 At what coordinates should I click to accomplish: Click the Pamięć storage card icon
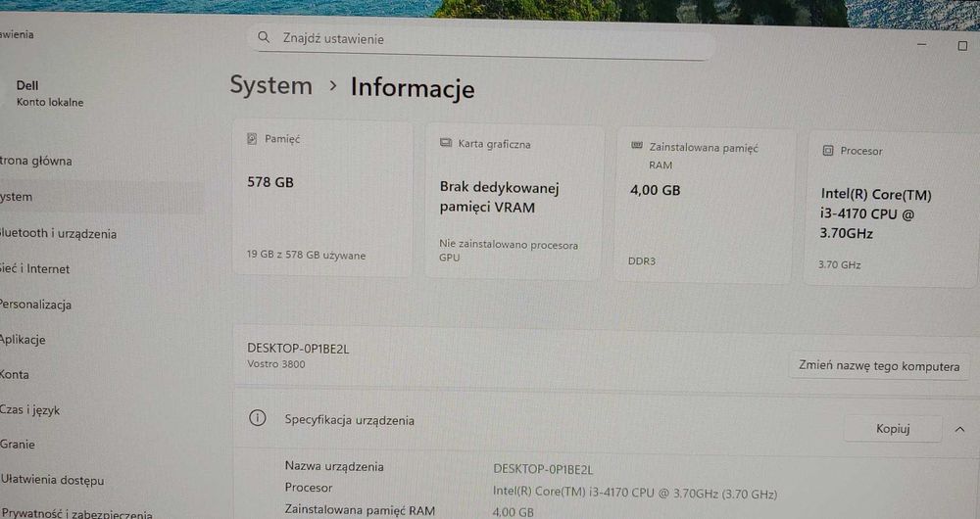252,139
